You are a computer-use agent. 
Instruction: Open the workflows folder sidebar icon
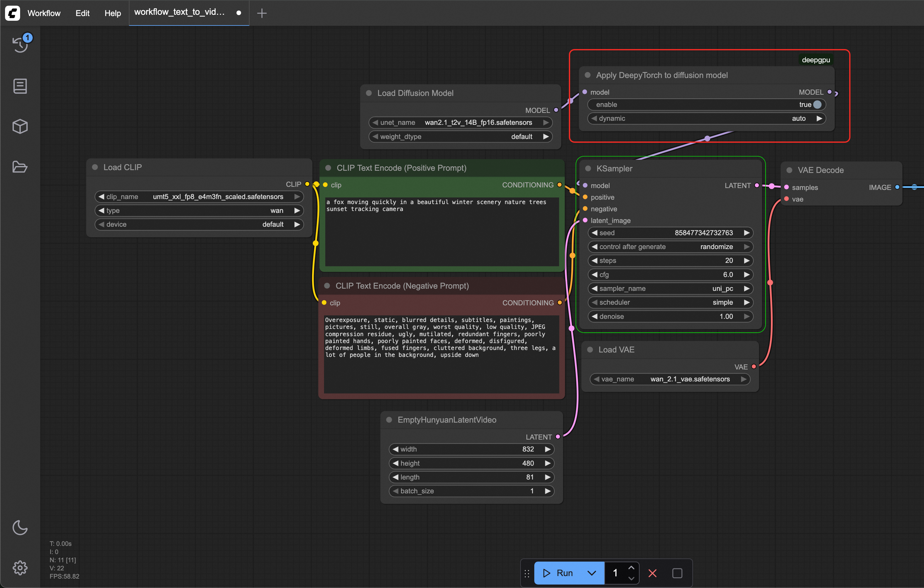click(x=20, y=167)
